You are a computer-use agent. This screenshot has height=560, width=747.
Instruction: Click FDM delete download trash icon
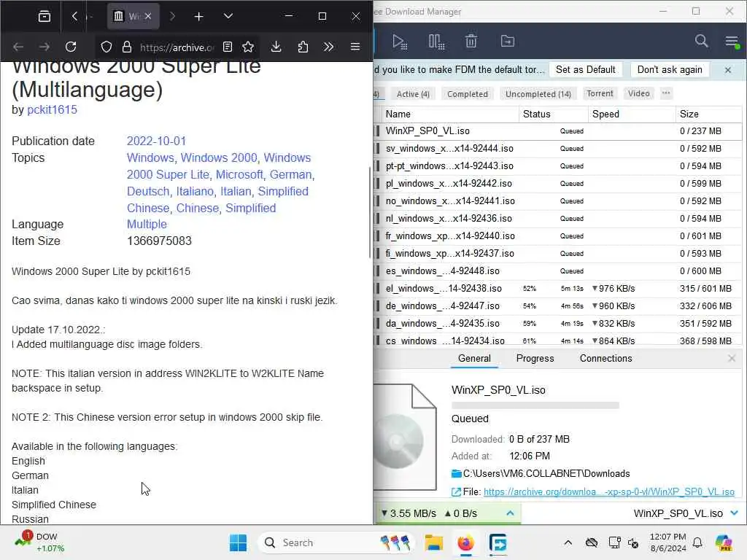pos(471,42)
